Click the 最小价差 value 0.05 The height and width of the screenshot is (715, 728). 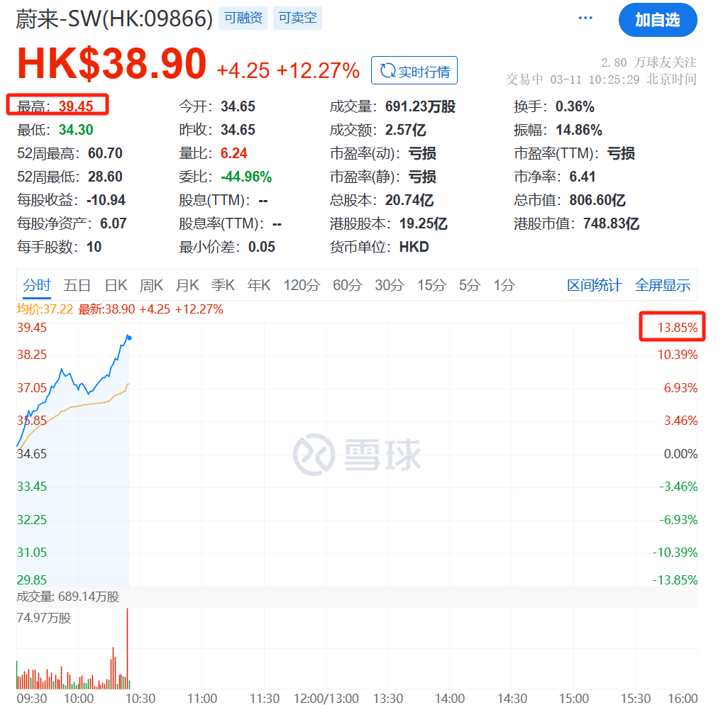pyautogui.click(x=261, y=247)
